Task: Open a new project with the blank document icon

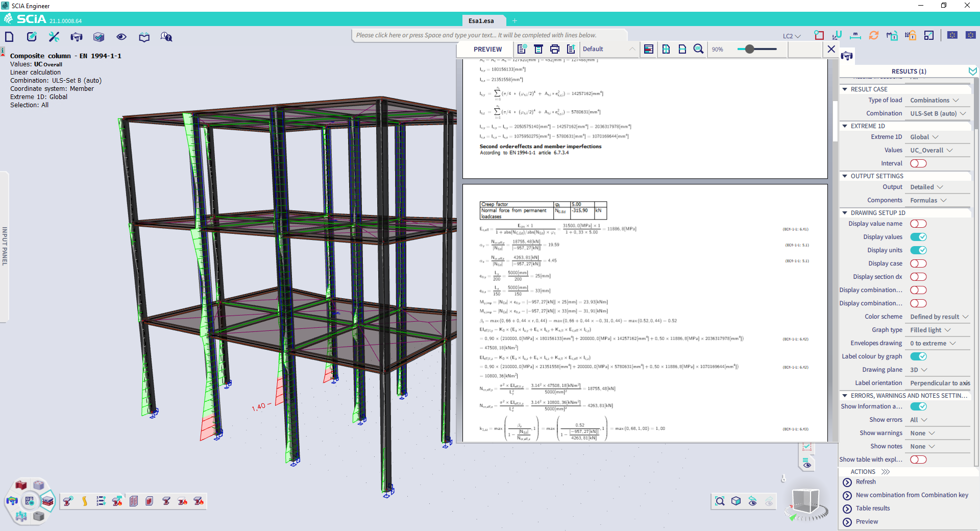Action: click(9, 37)
